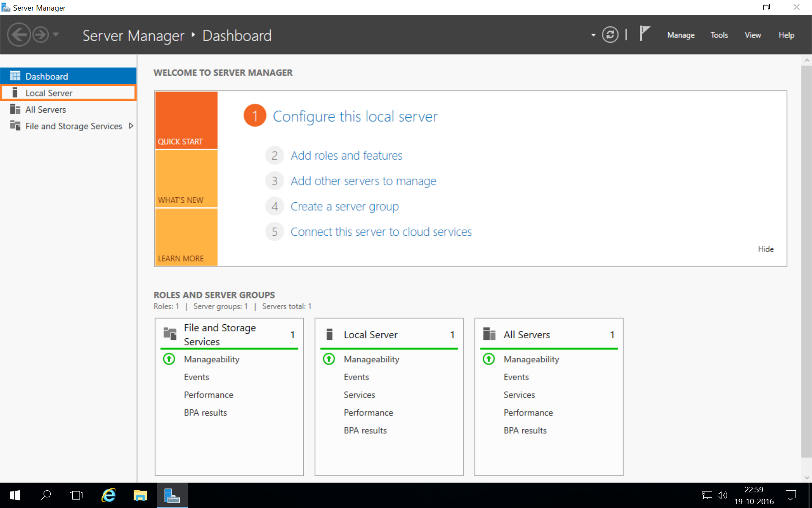
Task: Click Manageability status icon in Local Server tile
Action: coord(329,359)
